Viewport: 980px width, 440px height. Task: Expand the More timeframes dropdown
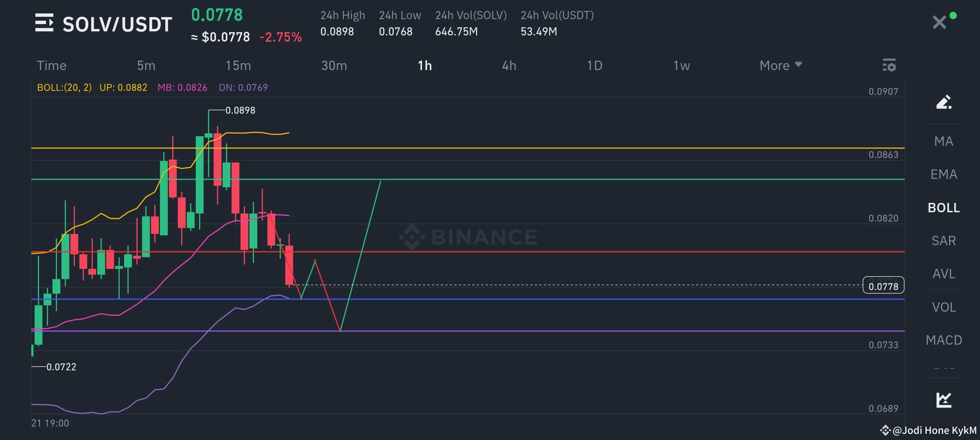point(781,65)
